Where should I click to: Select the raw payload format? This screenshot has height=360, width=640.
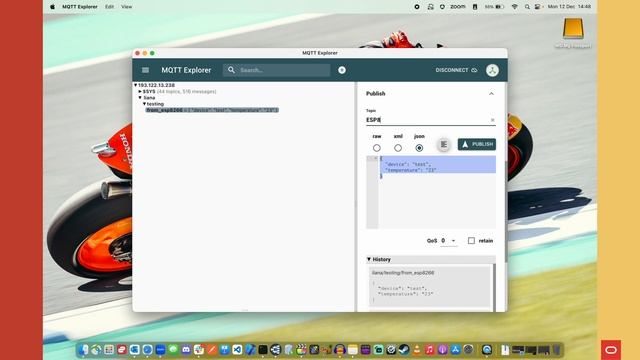pyautogui.click(x=377, y=148)
